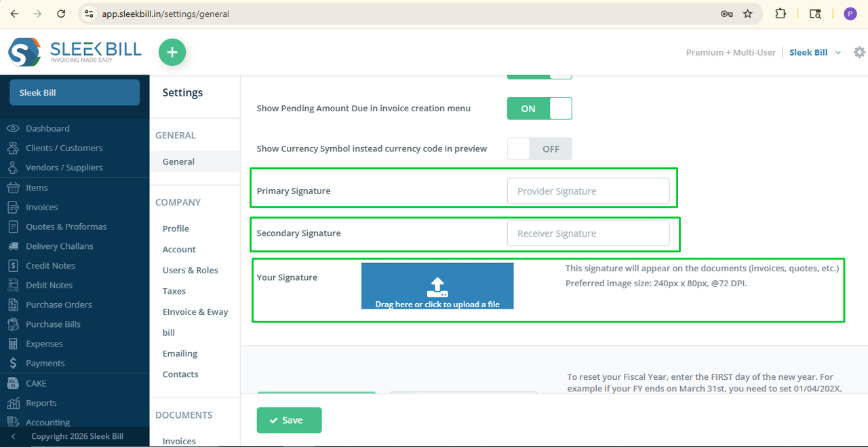The width and height of the screenshot is (868, 447).
Task: Turn on Show Currency Symbol switch
Action: coord(540,149)
